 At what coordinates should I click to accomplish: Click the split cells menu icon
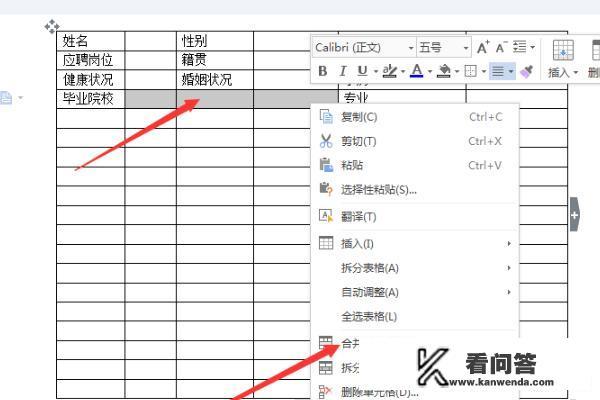point(326,368)
